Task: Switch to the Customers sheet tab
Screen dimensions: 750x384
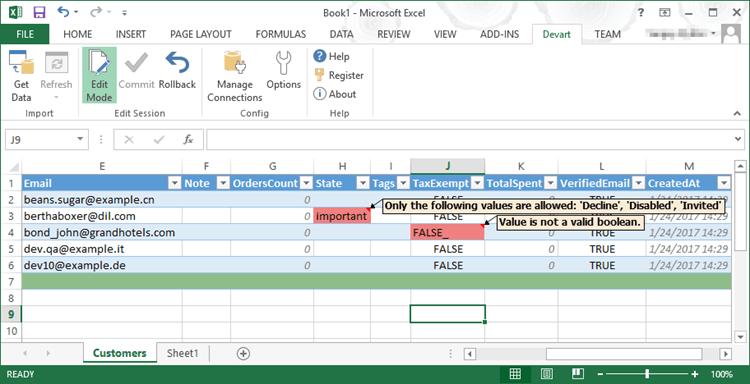Action: click(x=120, y=353)
